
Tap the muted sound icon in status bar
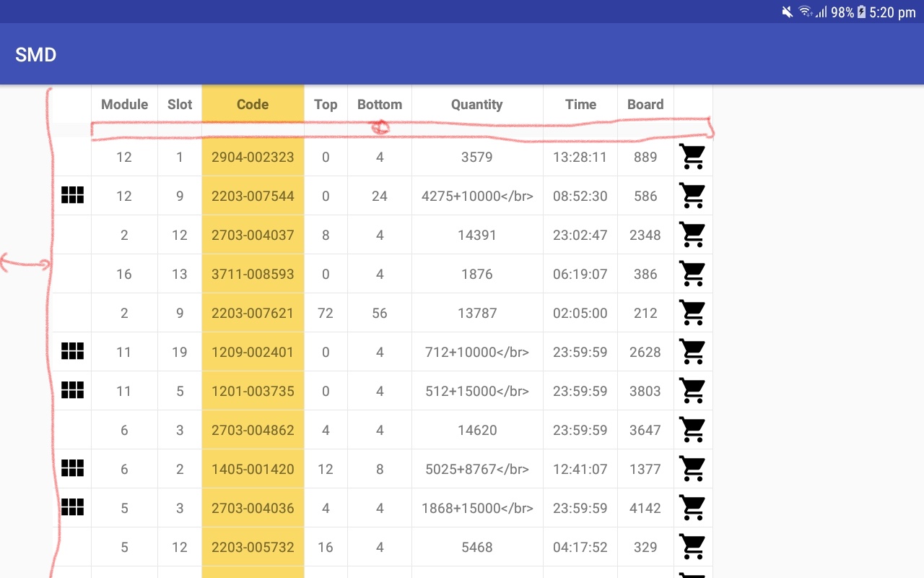(787, 12)
